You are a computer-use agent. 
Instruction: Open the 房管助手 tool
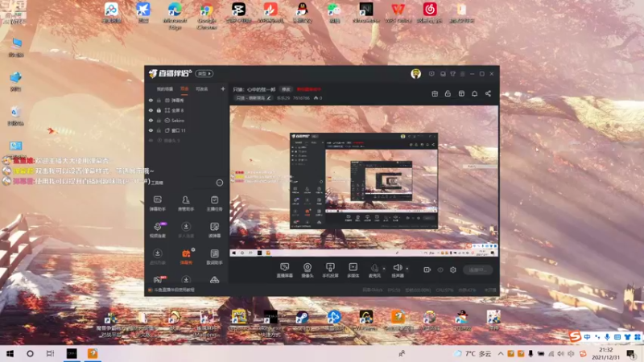point(186,204)
